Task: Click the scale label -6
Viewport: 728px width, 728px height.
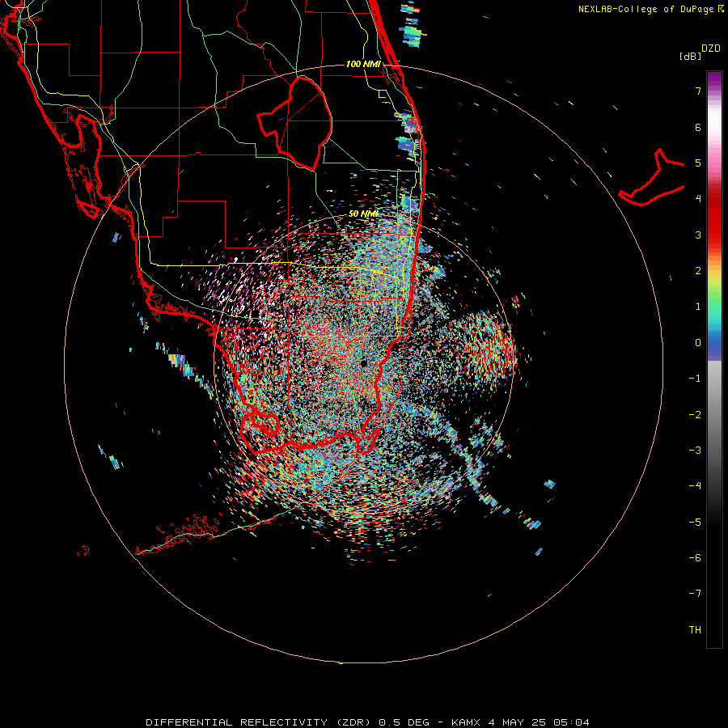Action: tap(695, 558)
